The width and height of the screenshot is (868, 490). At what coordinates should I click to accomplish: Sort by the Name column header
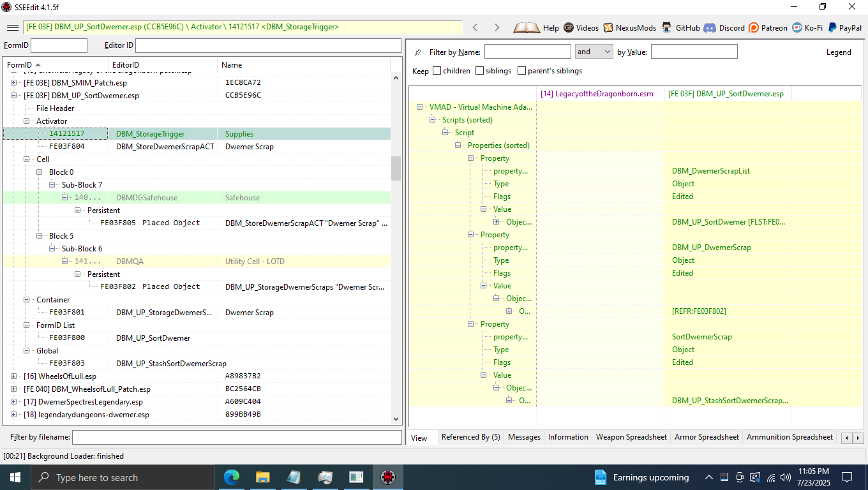303,65
